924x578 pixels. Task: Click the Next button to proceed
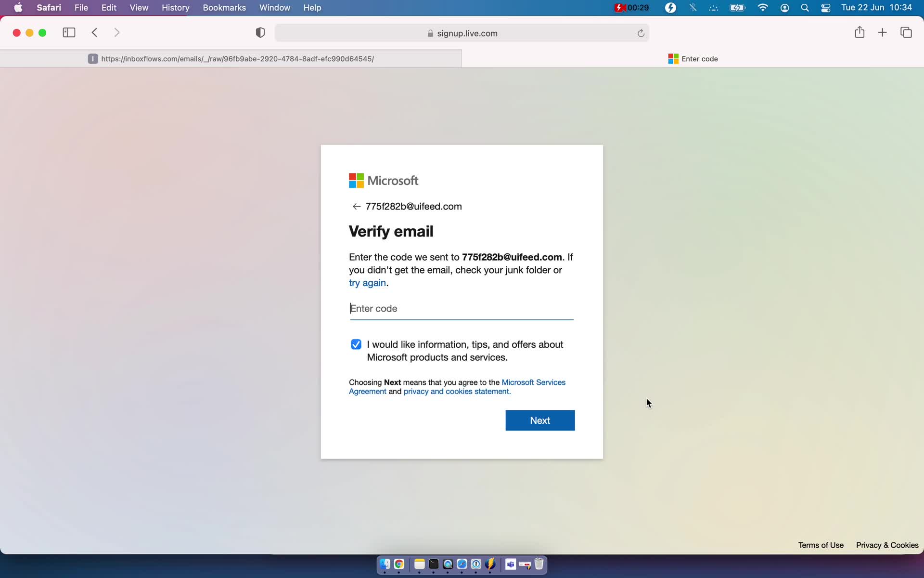(540, 420)
